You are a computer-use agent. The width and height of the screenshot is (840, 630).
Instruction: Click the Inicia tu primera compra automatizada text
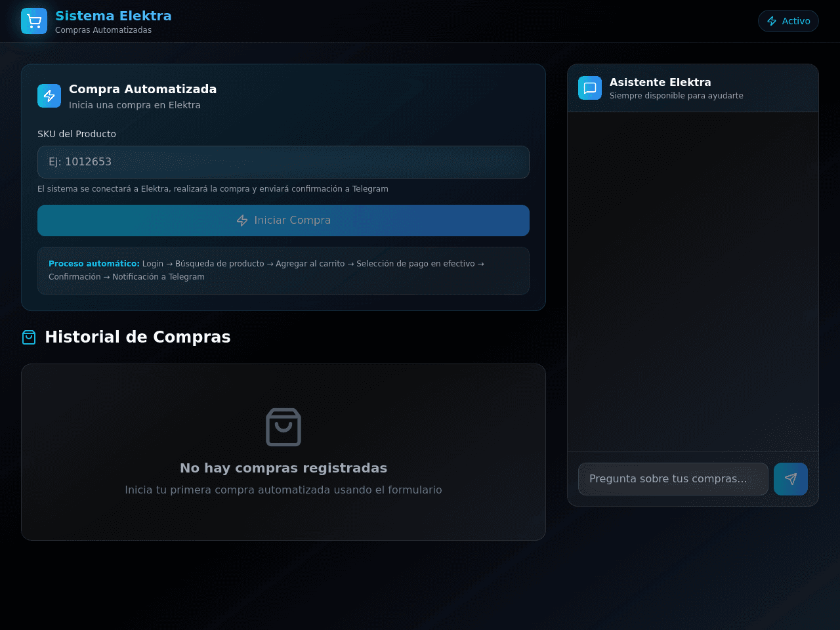(x=283, y=490)
